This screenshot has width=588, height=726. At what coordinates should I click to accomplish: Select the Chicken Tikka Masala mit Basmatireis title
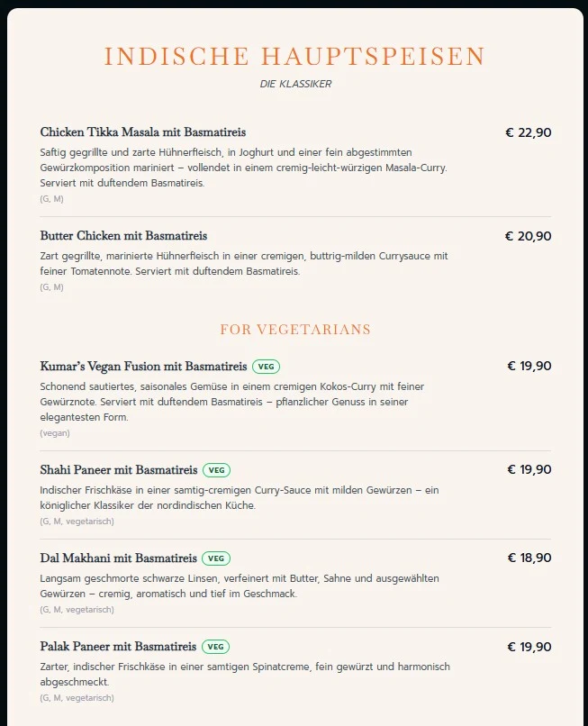click(142, 132)
